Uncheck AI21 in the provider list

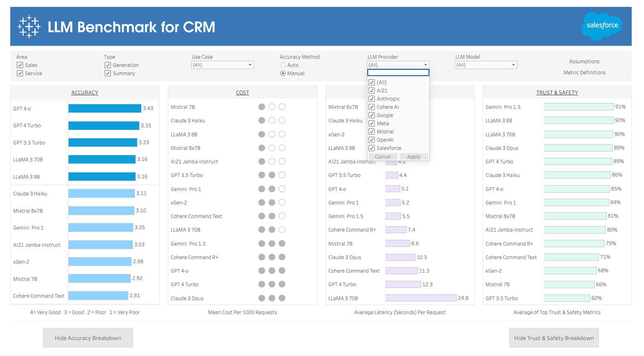371,90
